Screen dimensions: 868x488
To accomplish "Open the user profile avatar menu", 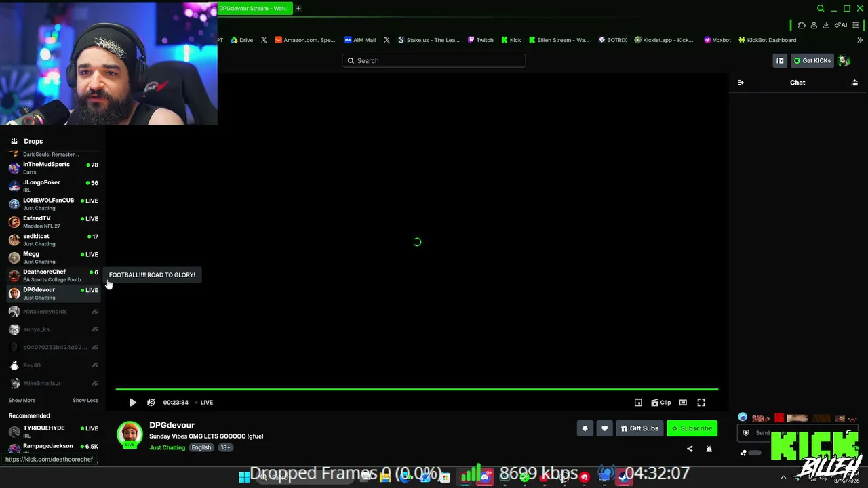I will tap(844, 60).
